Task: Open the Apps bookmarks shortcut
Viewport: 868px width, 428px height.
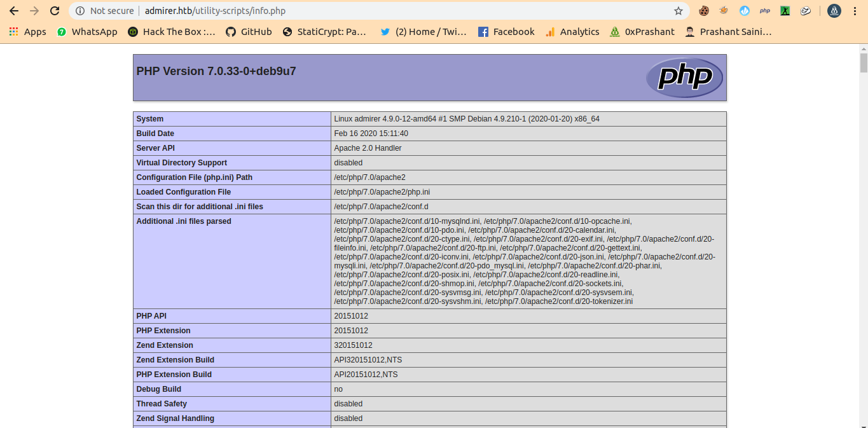Action: [27, 32]
